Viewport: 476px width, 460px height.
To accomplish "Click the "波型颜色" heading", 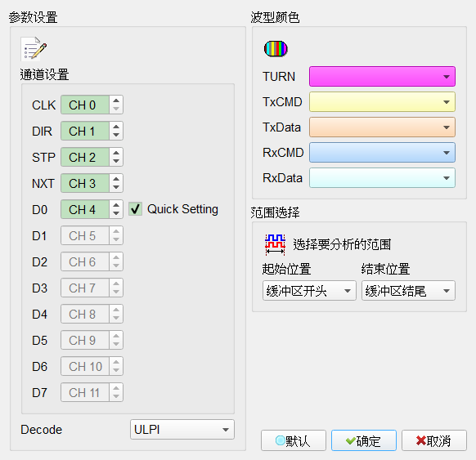I will pos(275,17).
